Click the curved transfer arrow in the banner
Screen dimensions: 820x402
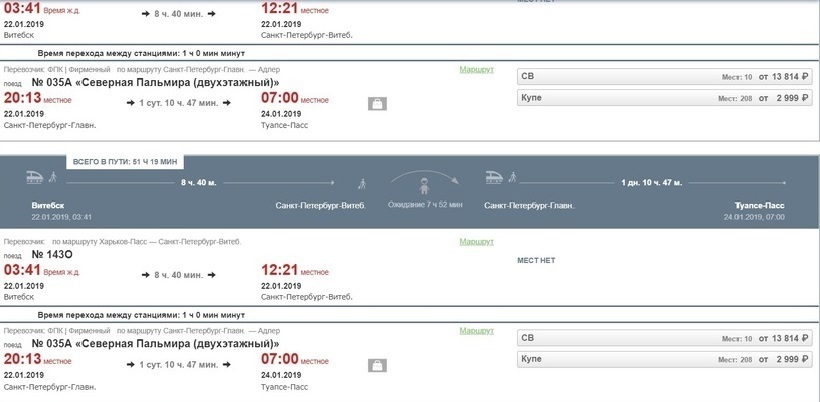click(425, 177)
